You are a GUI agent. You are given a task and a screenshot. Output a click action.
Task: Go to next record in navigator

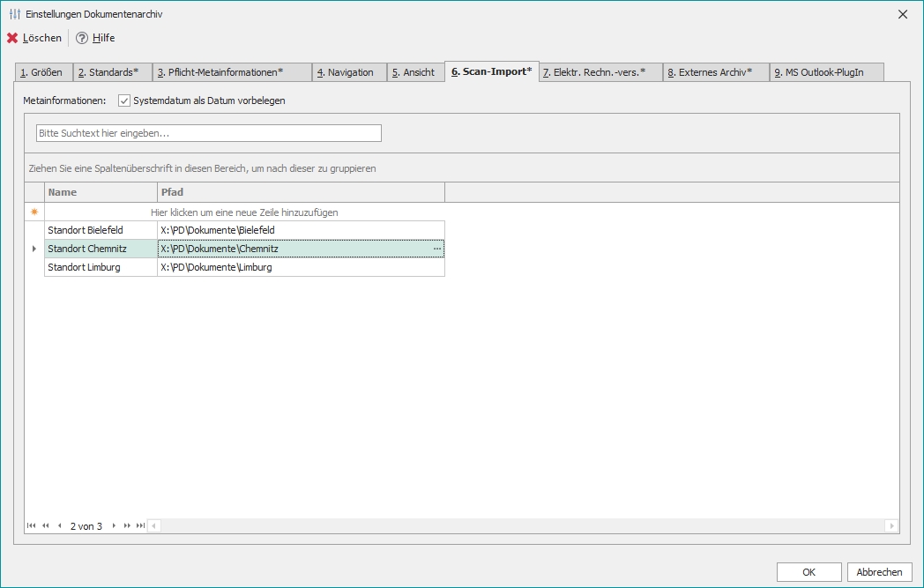pyautogui.click(x=114, y=525)
